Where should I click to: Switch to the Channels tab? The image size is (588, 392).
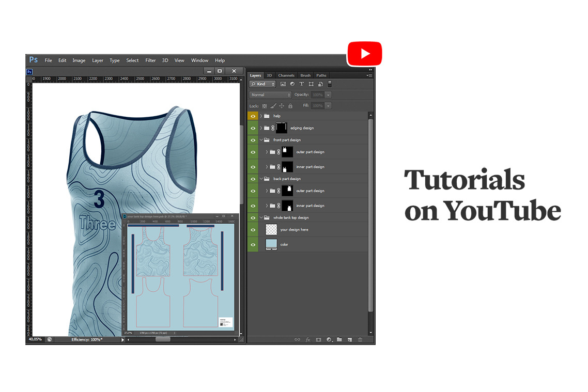pos(286,75)
